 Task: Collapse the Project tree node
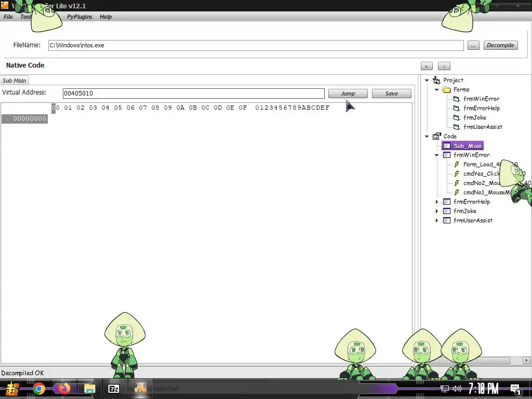[427, 81]
